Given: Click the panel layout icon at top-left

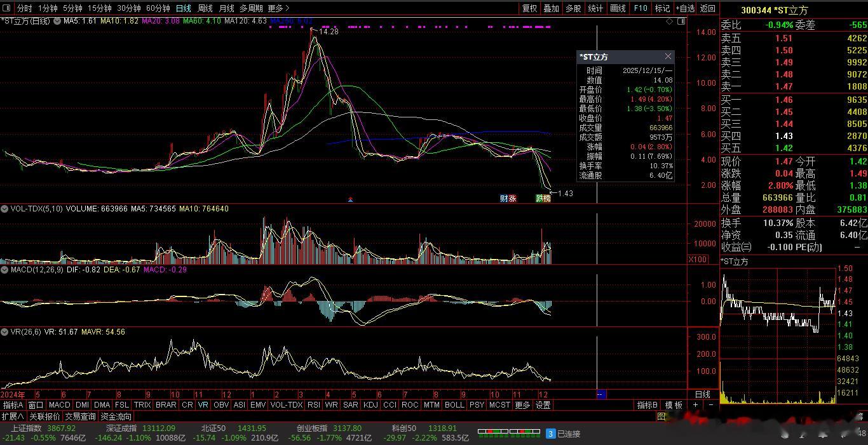Looking at the screenshot, I should [7, 8].
